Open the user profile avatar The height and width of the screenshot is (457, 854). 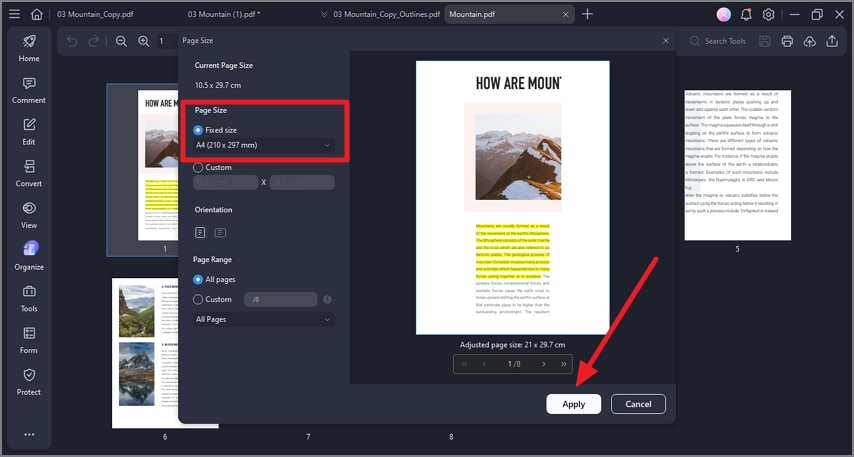click(723, 15)
